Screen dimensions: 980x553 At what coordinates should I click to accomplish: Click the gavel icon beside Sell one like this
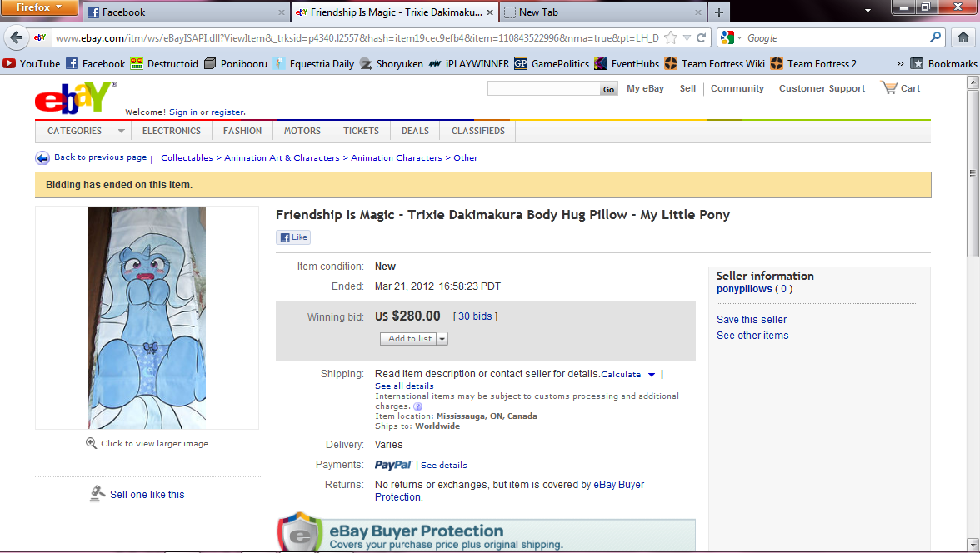(x=97, y=494)
